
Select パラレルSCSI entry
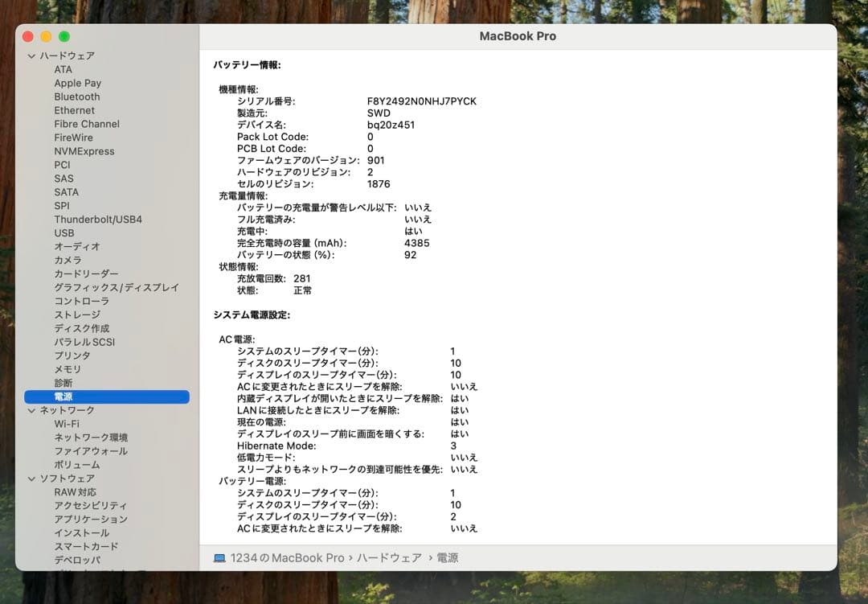(84, 342)
